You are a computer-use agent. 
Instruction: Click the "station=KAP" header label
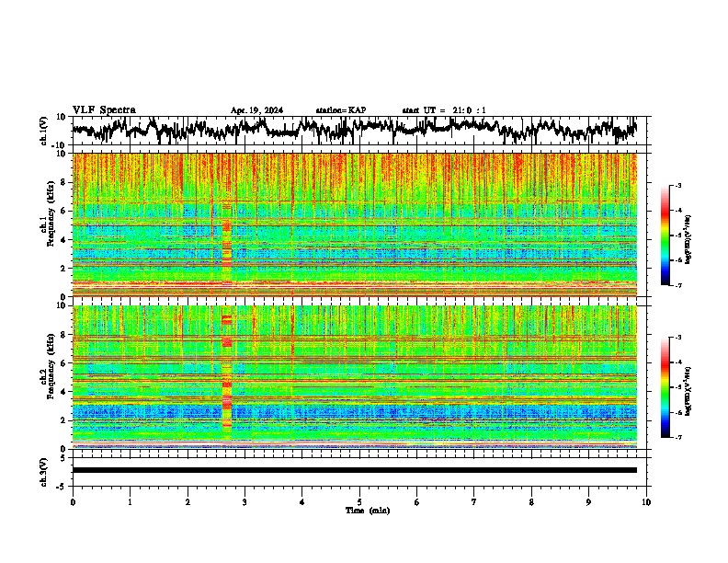coord(341,110)
